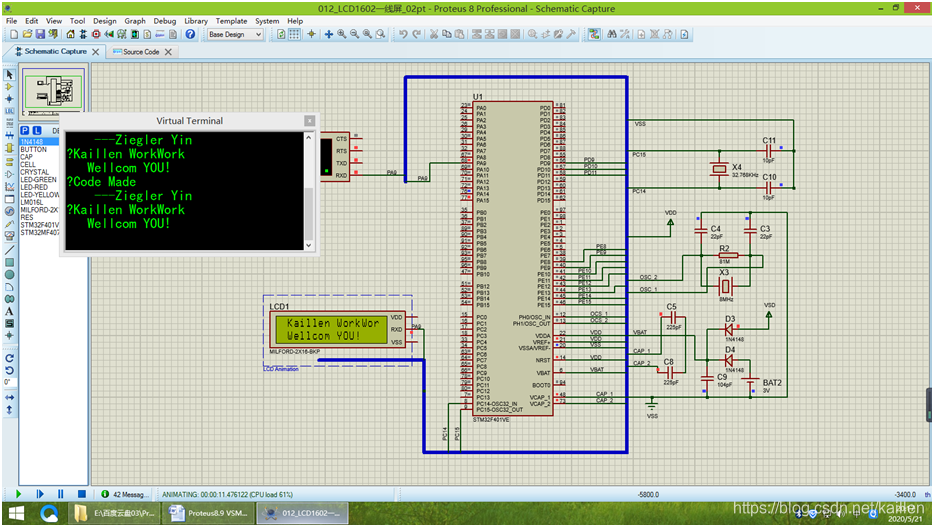Choose the Junction Dot Mode tool
The image size is (934, 527).
9,99
